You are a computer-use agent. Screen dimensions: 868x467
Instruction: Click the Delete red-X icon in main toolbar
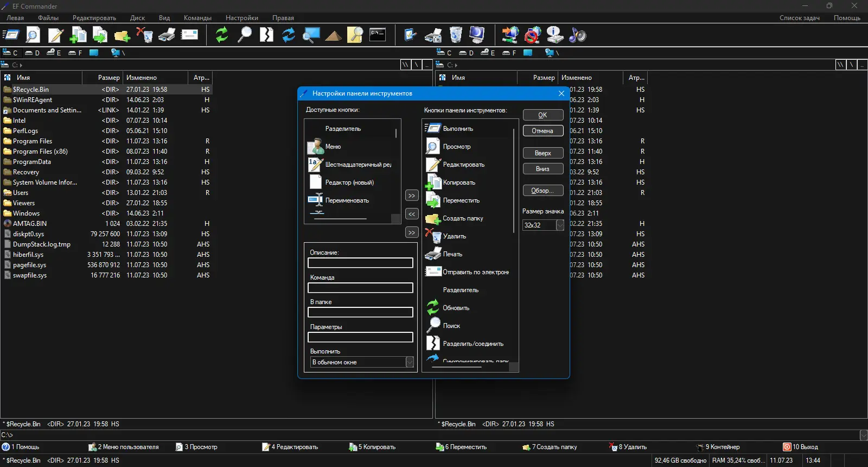click(144, 35)
